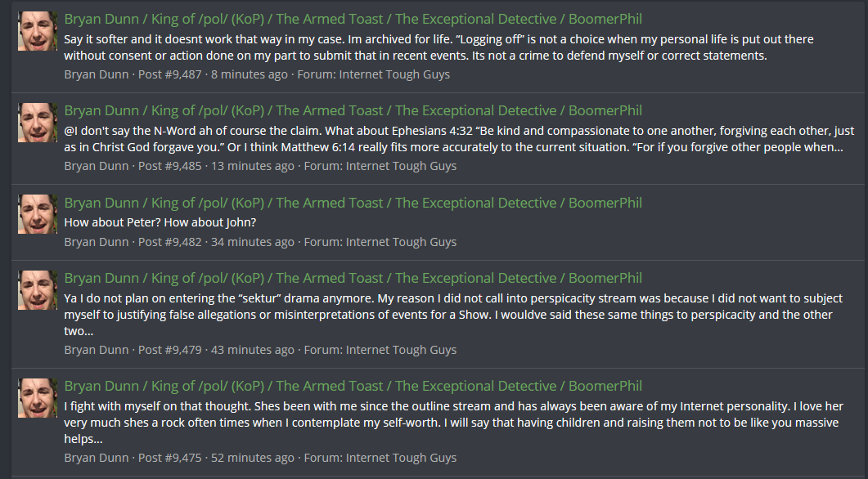
Task: Open thread title above "How about Peter?" post
Action: click(353, 203)
